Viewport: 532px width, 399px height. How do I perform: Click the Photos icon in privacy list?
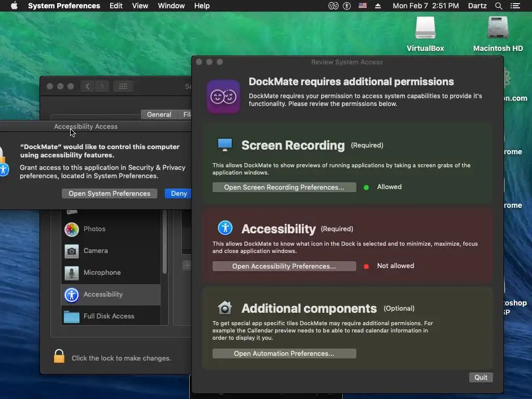point(72,229)
